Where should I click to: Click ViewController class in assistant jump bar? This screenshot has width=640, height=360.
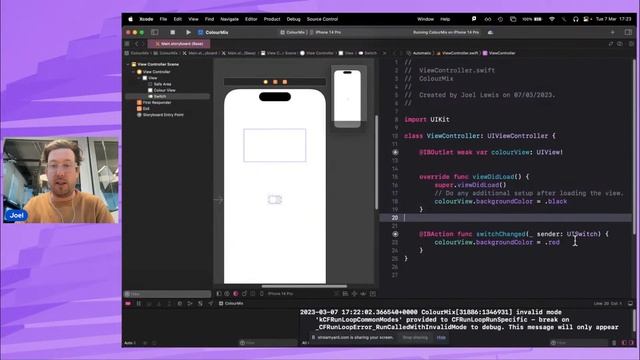point(499,53)
